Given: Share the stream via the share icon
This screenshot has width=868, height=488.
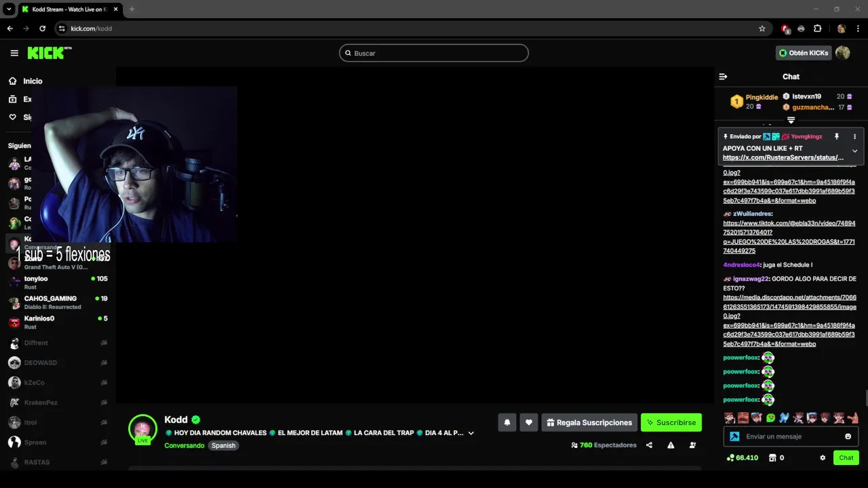Looking at the screenshot, I should pos(649,445).
